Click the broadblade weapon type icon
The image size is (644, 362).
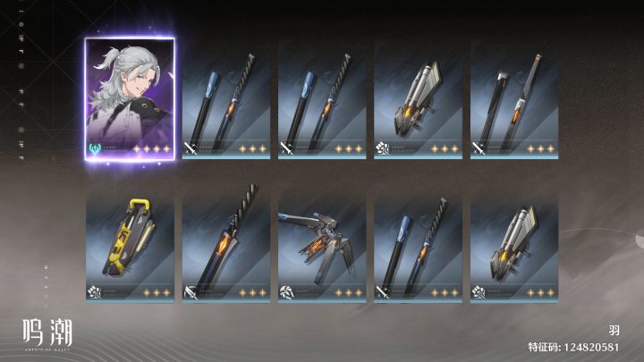(x=191, y=292)
